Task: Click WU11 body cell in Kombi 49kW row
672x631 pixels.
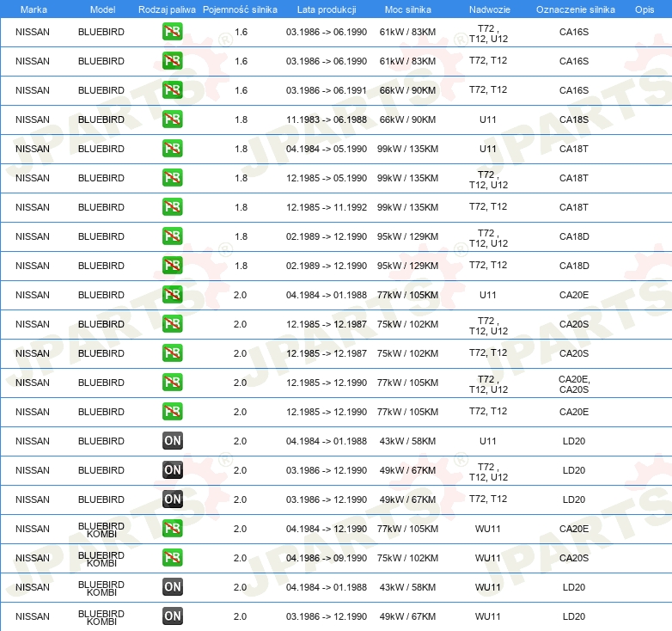Action: [x=488, y=616]
